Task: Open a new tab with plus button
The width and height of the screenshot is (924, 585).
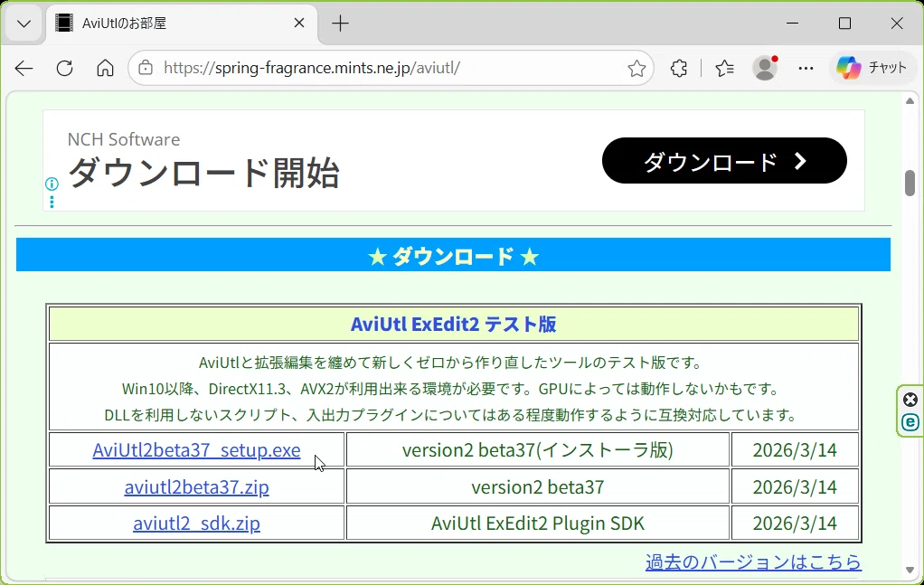Action: pos(340,24)
